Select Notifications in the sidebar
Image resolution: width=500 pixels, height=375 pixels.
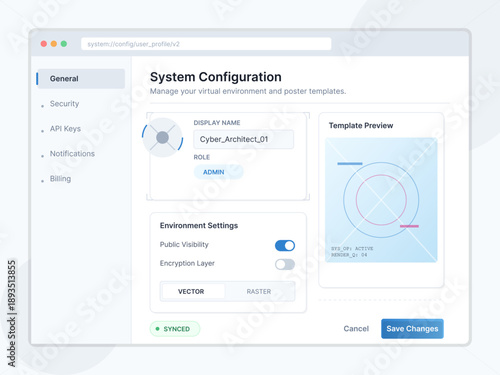point(72,154)
